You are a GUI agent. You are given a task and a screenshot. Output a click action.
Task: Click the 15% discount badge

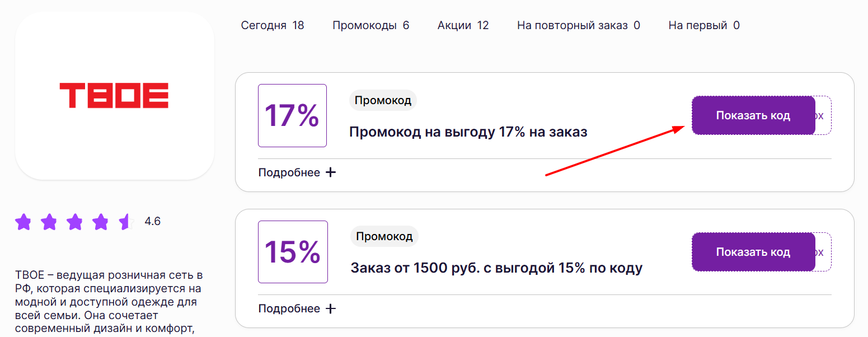pyautogui.click(x=292, y=252)
